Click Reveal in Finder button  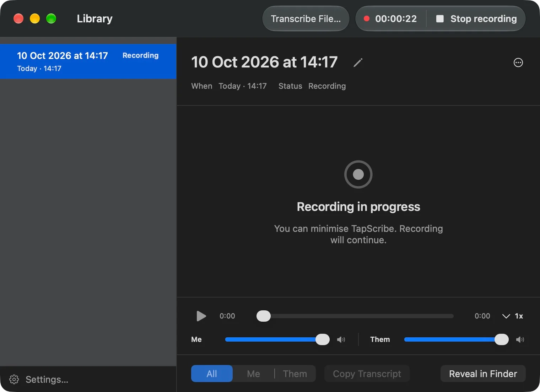click(x=483, y=374)
